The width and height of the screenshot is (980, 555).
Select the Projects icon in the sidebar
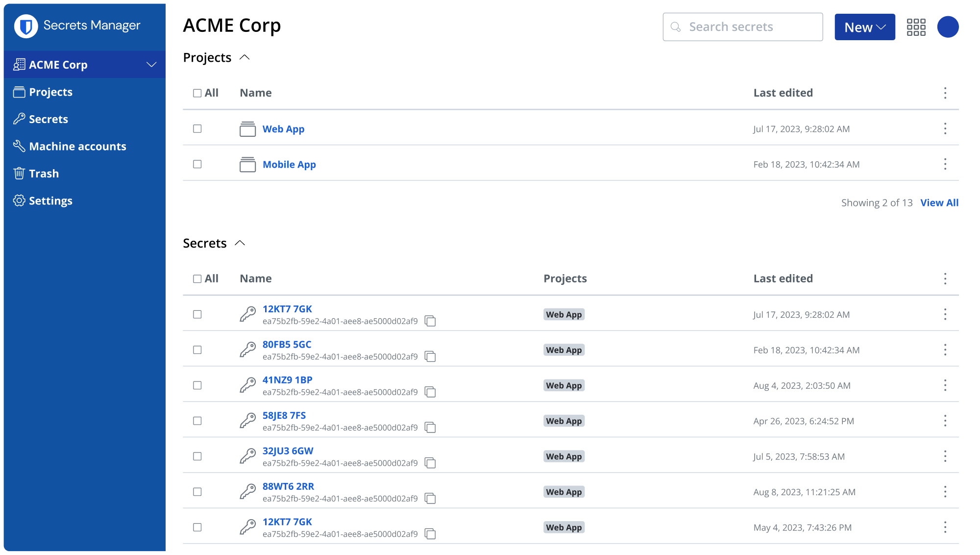19,92
